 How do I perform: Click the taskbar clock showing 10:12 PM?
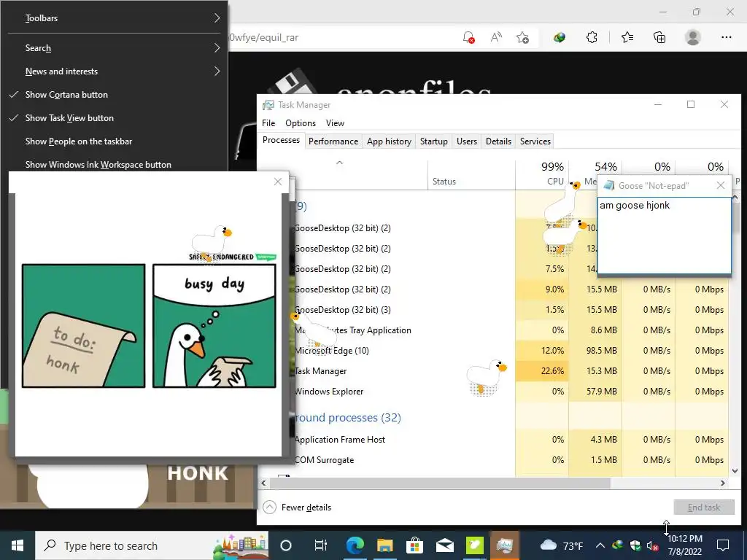pos(685,545)
